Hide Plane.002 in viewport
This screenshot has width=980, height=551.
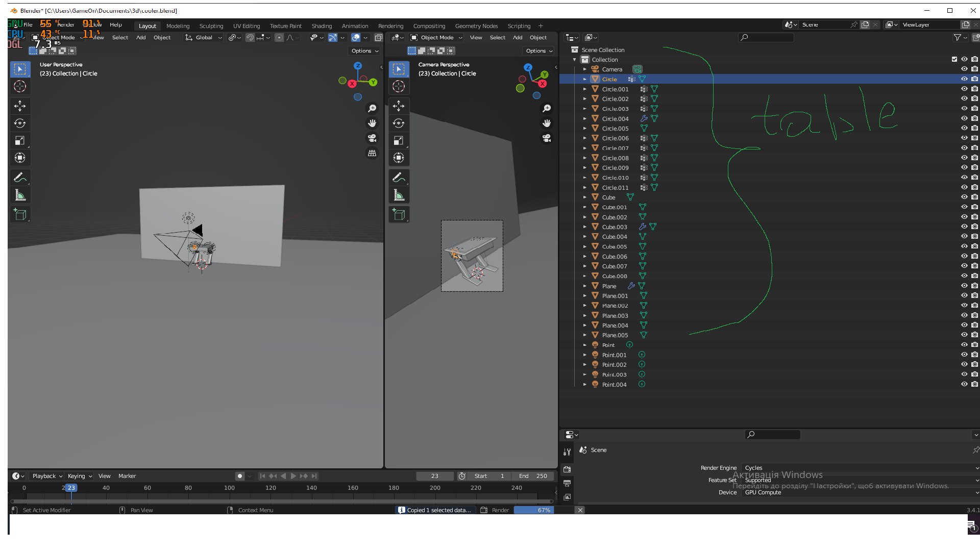tap(964, 305)
